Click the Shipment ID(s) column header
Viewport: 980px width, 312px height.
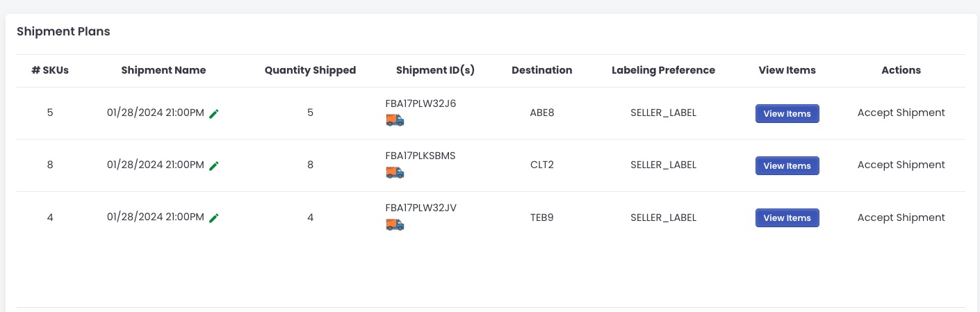coord(435,70)
